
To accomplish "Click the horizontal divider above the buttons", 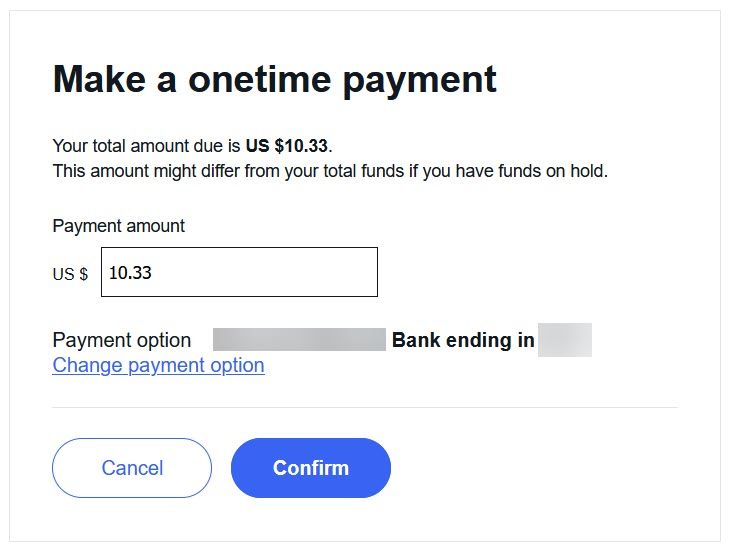I will pyautogui.click(x=365, y=407).
